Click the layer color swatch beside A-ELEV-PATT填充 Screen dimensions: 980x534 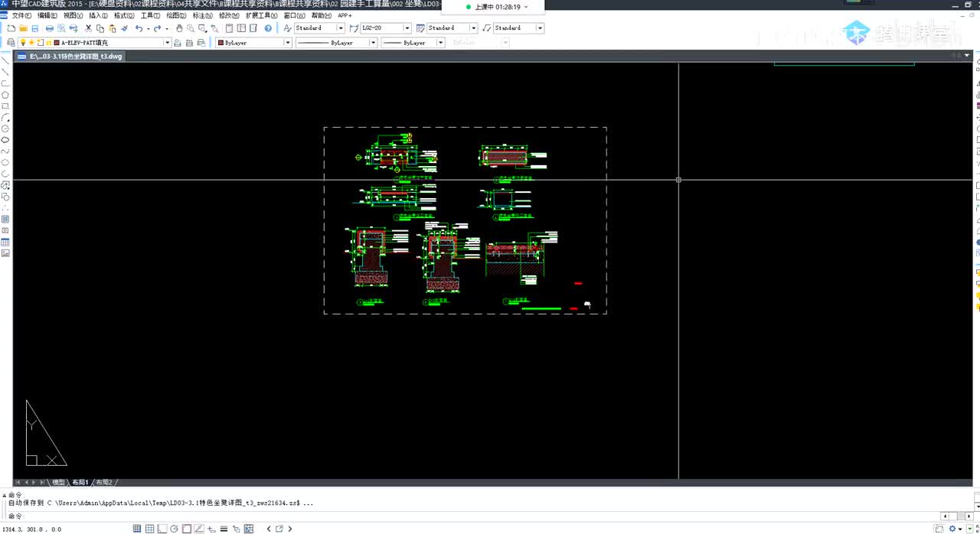click(x=57, y=43)
